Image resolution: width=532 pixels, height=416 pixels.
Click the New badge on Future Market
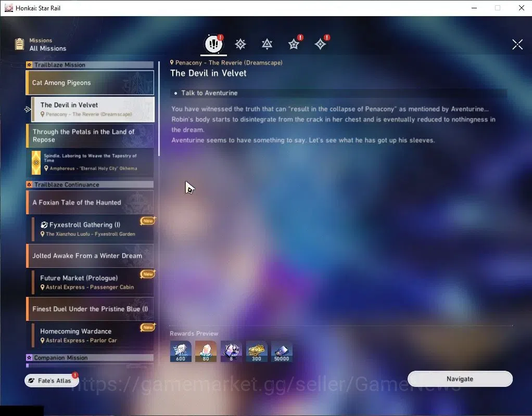click(148, 274)
